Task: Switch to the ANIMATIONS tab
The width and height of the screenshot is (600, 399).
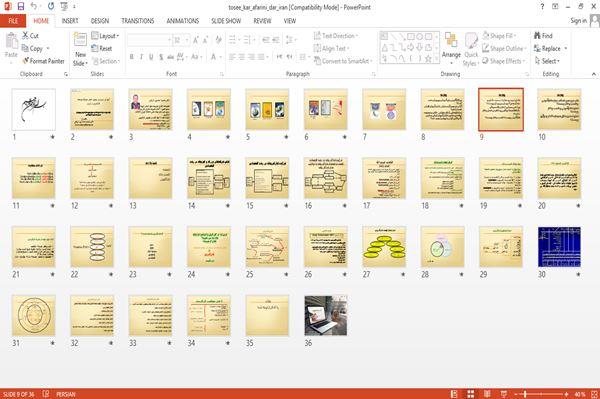Action: coord(183,21)
